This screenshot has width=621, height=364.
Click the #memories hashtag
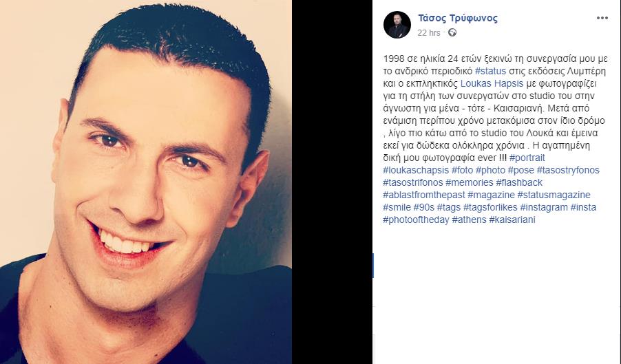click(470, 182)
